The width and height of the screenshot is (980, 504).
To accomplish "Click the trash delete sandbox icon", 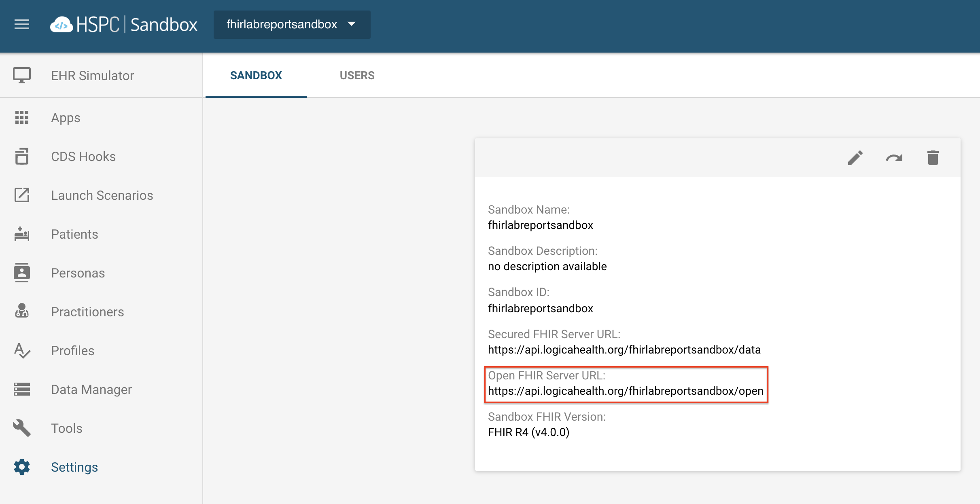I will 933,158.
